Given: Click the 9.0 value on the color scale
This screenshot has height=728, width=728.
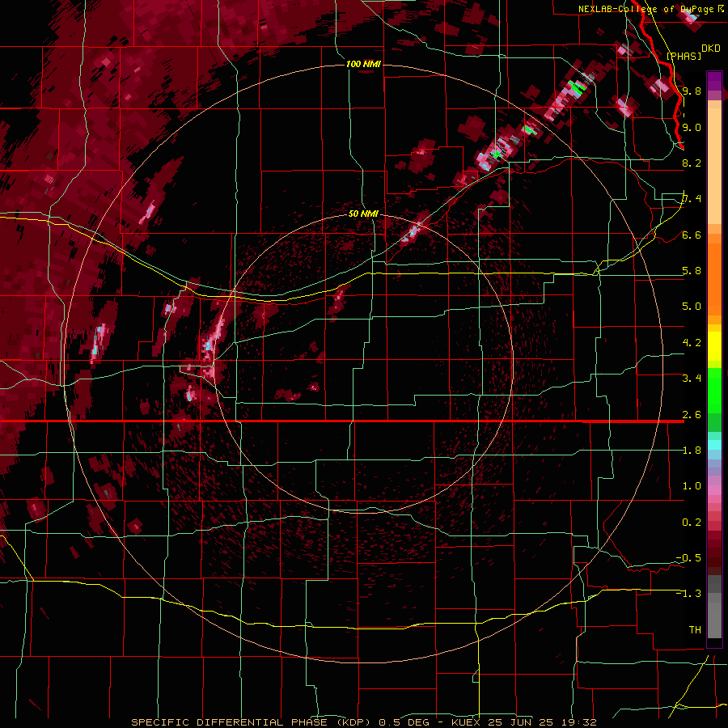Looking at the screenshot, I should [692, 127].
